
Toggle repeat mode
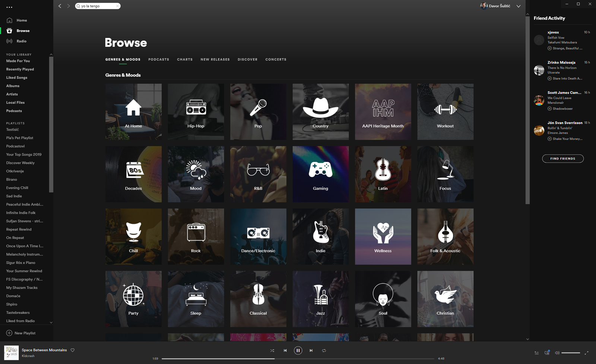point(324,351)
